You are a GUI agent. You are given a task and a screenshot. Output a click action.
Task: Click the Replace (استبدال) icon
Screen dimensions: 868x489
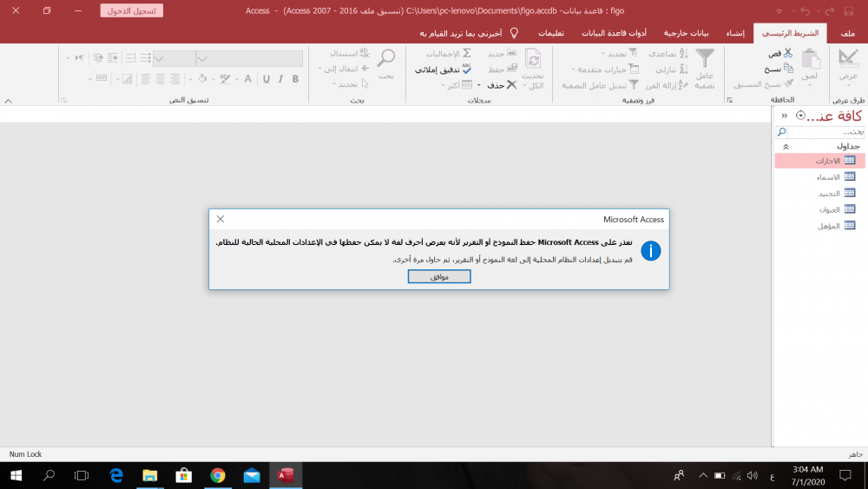pyautogui.click(x=365, y=53)
